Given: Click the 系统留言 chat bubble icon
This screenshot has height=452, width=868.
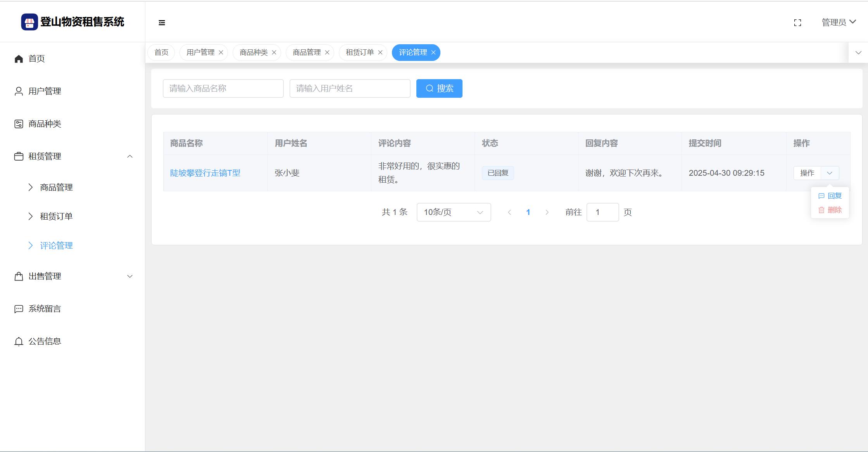Looking at the screenshot, I should pos(19,309).
